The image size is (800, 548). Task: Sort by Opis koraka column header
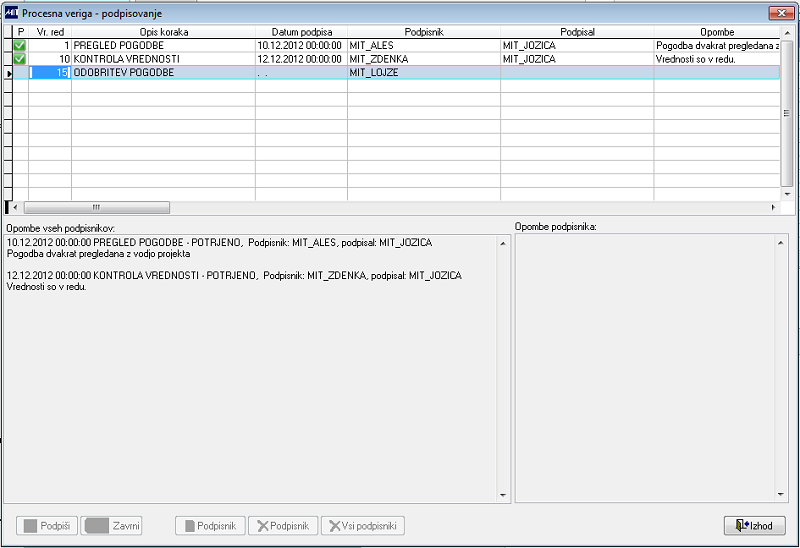164,32
